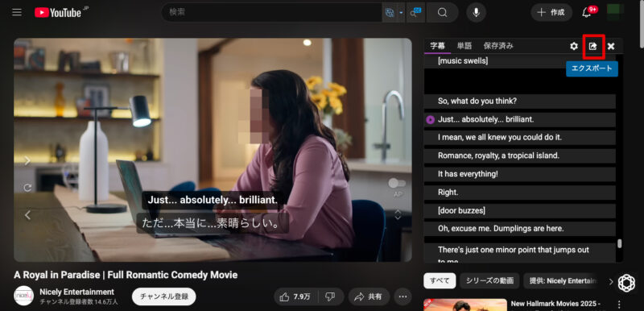Open the dropdown arrow beside the translate icon

click(401, 13)
